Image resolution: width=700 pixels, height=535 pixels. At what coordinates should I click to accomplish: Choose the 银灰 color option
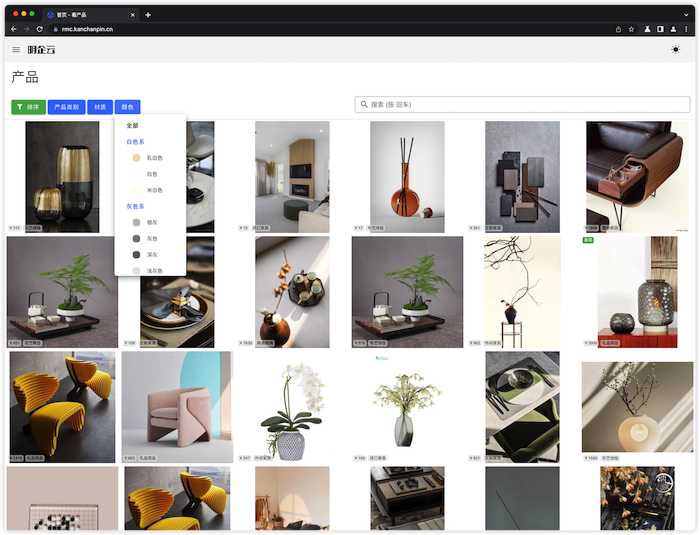click(150, 222)
